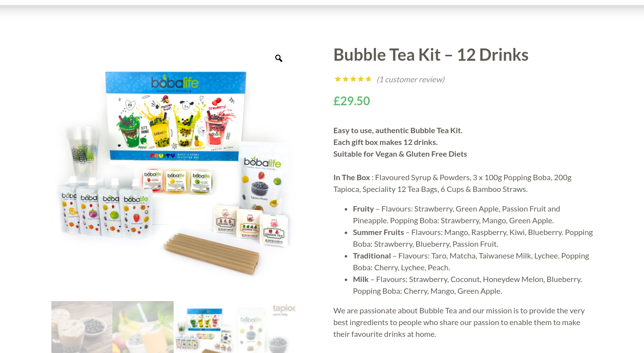Image resolution: width=644 pixels, height=353 pixels.
Task: Select the first thumbnail showing milk tea cups
Action: coord(82,327)
